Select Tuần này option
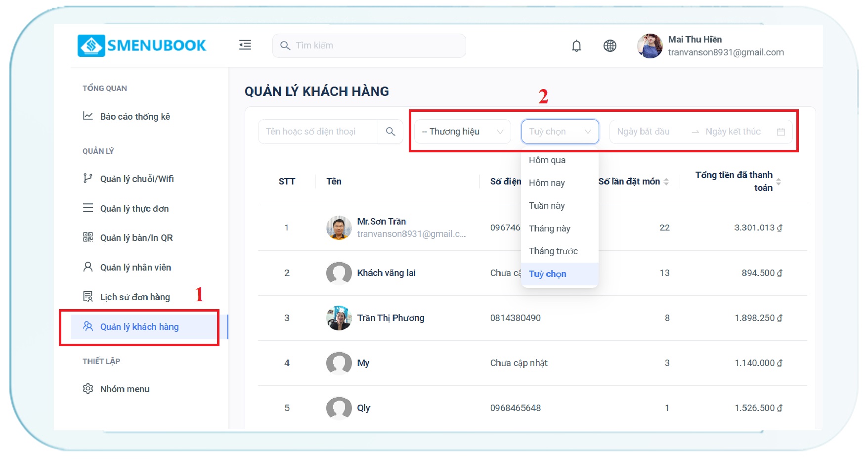868x459 pixels. point(547,206)
